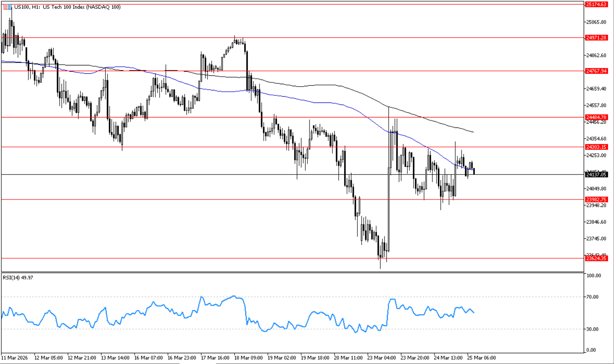Select the 24484.78 horizontal level label
This screenshot has width=614, height=364.
(596, 117)
